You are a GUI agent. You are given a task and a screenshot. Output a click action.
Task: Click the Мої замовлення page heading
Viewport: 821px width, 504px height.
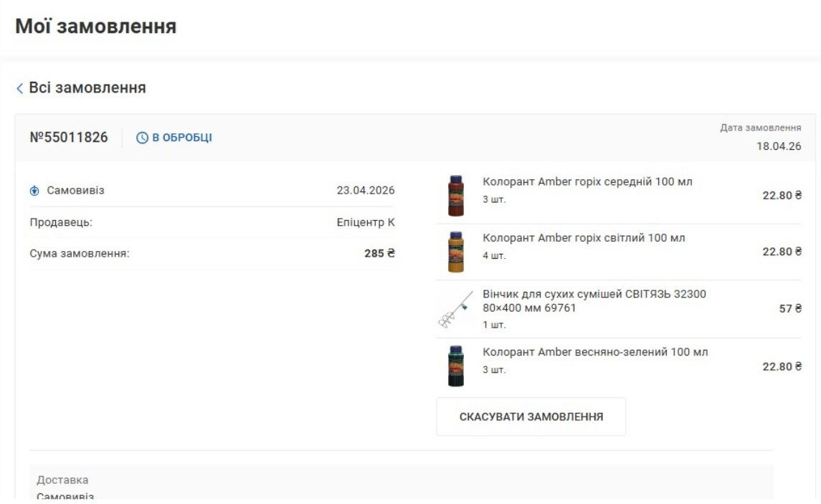(95, 27)
